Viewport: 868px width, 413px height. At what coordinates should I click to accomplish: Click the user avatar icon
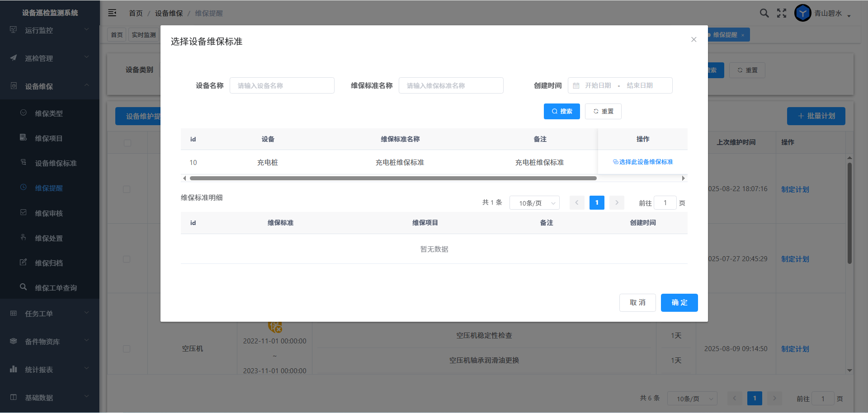tap(802, 13)
